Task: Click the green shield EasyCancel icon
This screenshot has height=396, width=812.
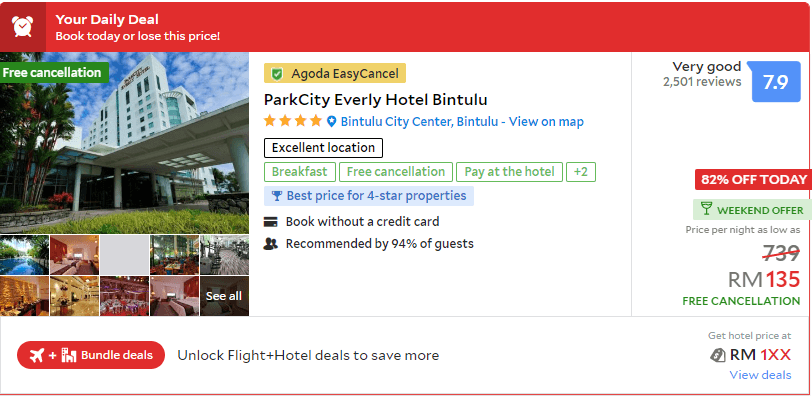Action: click(277, 74)
